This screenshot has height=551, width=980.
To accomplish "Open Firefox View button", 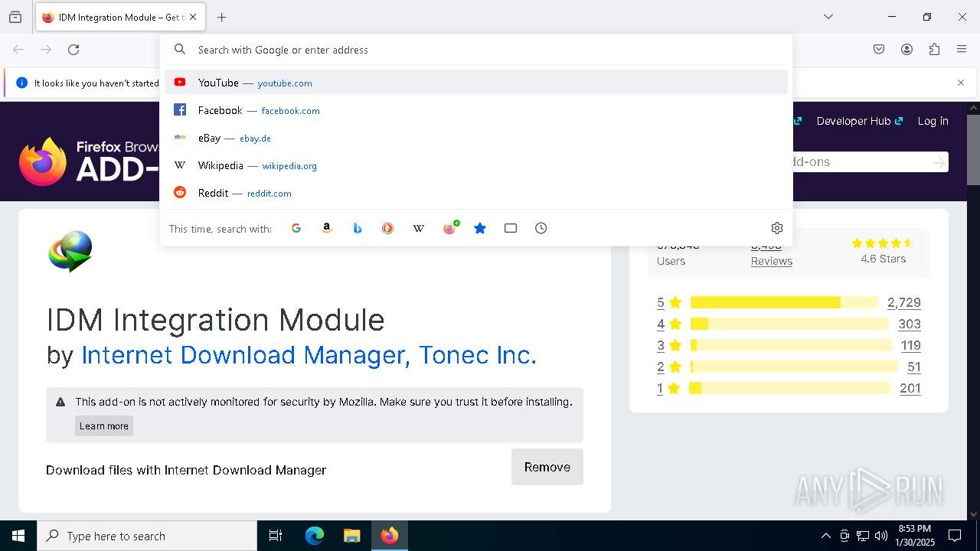I will [15, 17].
